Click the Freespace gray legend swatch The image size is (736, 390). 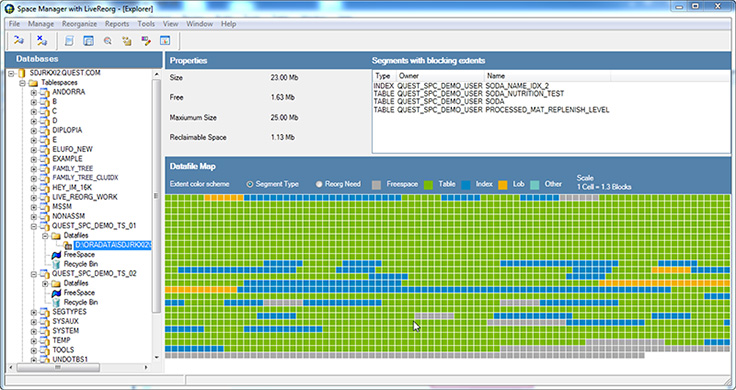coord(376,184)
